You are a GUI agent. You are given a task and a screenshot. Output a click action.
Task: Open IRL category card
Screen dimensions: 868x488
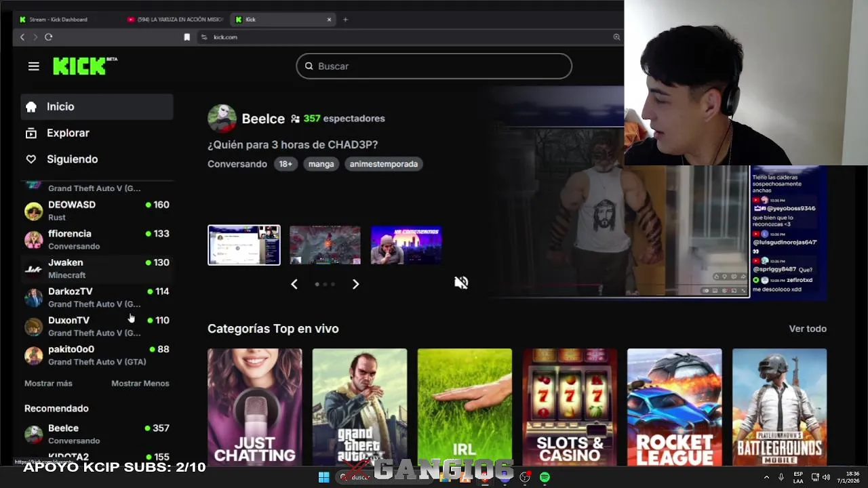point(465,407)
